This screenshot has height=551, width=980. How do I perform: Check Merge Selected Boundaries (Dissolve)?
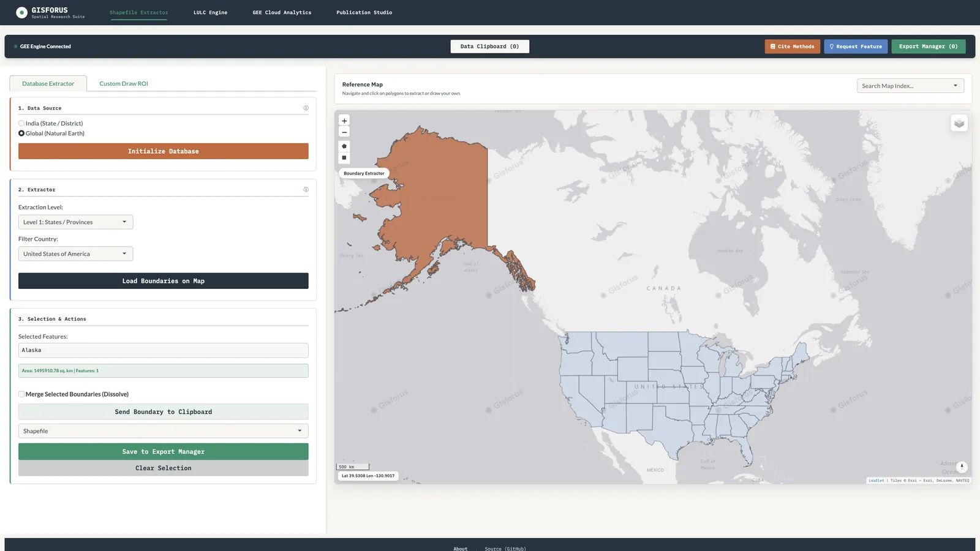click(21, 394)
